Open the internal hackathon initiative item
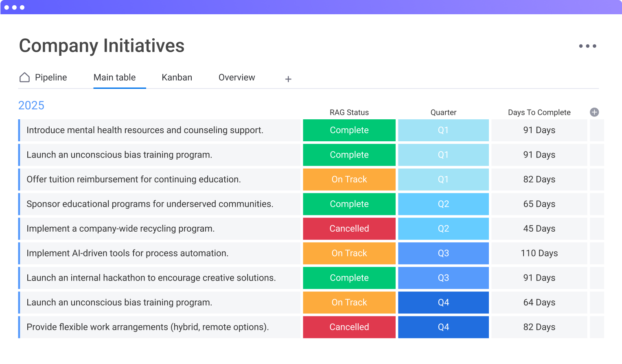Screen dimensions: 622x364 [151, 278]
